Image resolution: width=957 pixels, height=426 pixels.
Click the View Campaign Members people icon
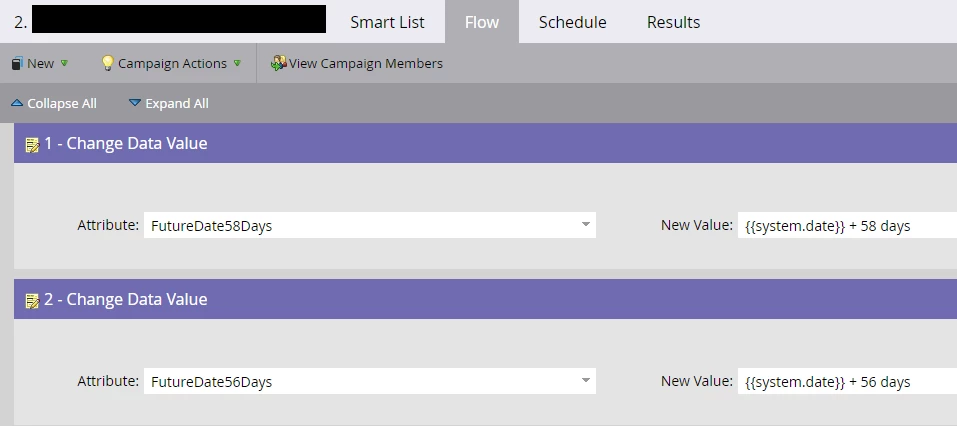(x=279, y=63)
